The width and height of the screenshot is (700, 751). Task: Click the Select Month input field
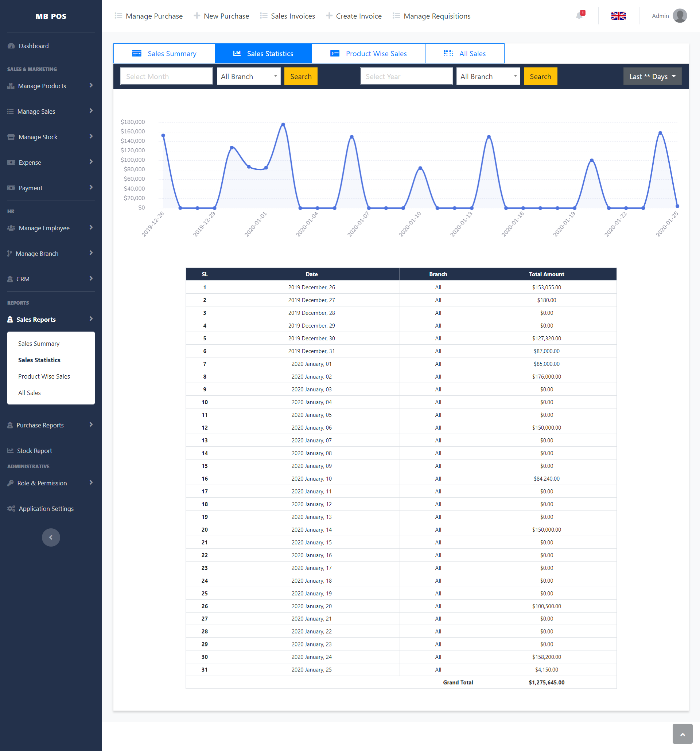[x=166, y=76]
